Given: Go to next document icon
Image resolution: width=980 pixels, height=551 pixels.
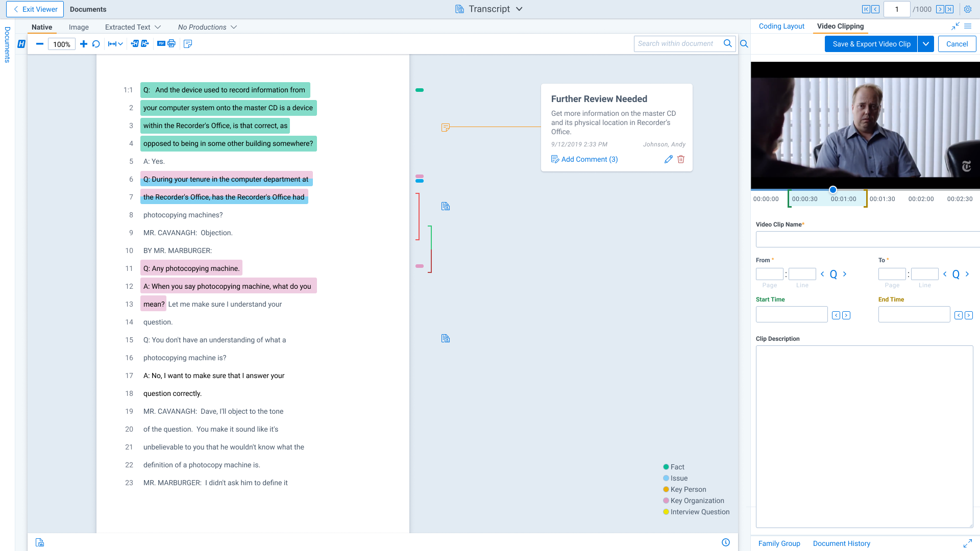Looking at the screenshot, I should point(940,9).
